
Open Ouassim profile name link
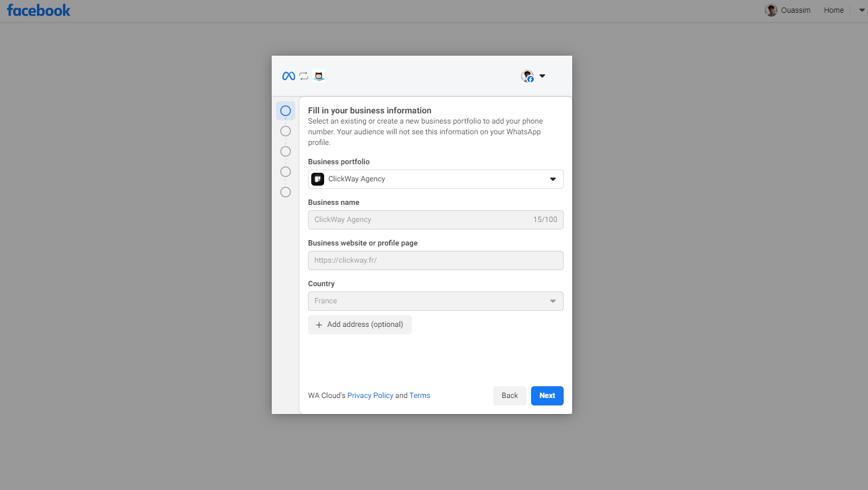click(795, 10)
